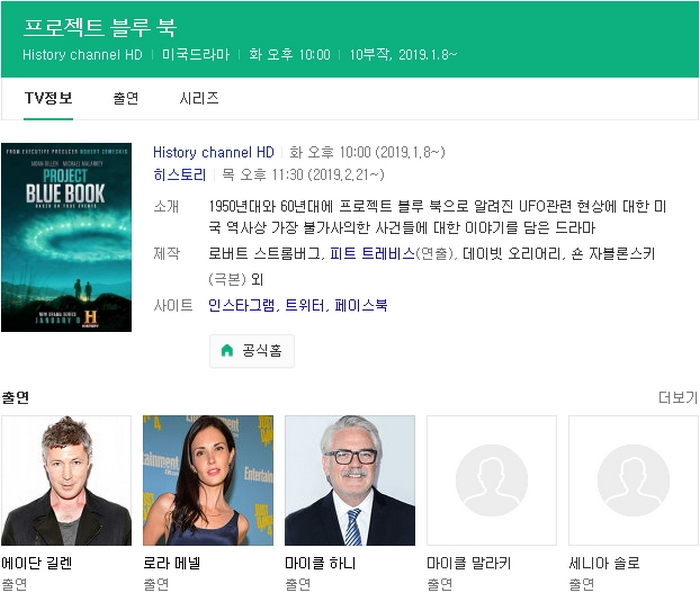Click 마이클 하니 cast photo

tap(350, 481)
